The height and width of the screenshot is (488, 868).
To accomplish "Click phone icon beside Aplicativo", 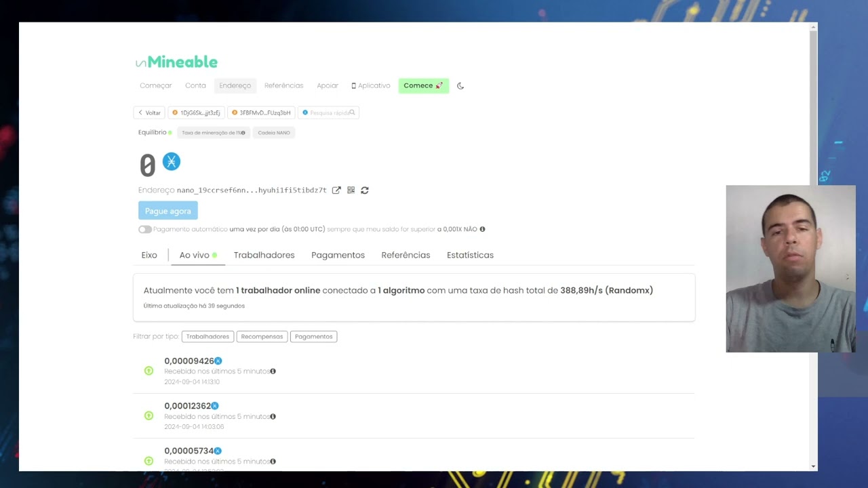I will [353, 85].
